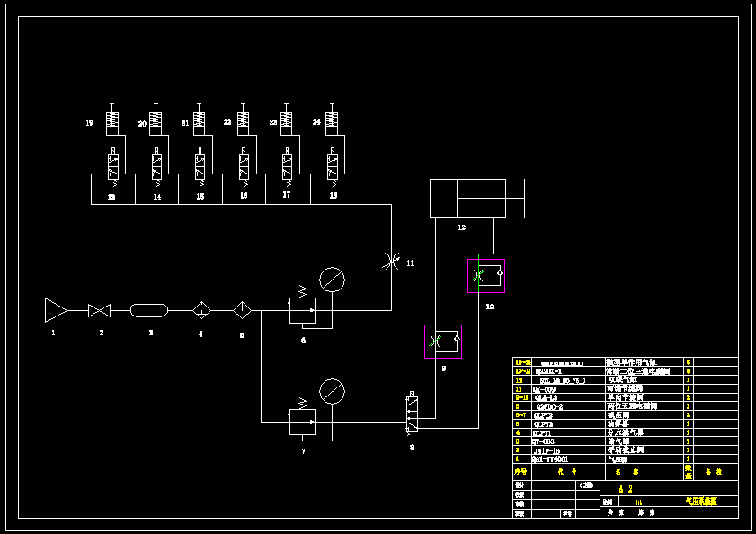The height and width of the screenshot is (534, 756).
Task: Select the solenoid directional valve labeled 8
Action: [413, 414]
